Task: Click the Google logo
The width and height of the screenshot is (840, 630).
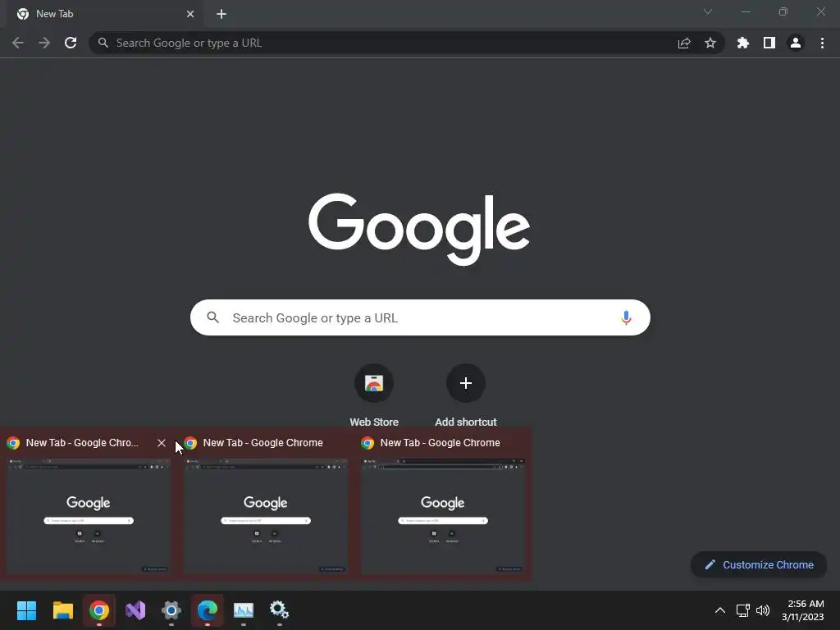Action: (x=419, y=229)
